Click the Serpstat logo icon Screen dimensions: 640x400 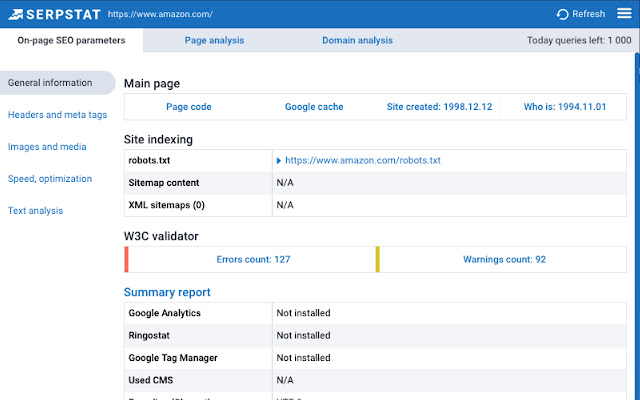tap(12, 14)
